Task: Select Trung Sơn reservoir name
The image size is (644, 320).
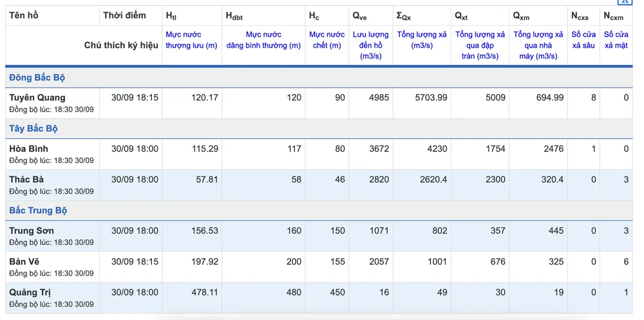Action: pyautogui.click(x=32, y=231)
